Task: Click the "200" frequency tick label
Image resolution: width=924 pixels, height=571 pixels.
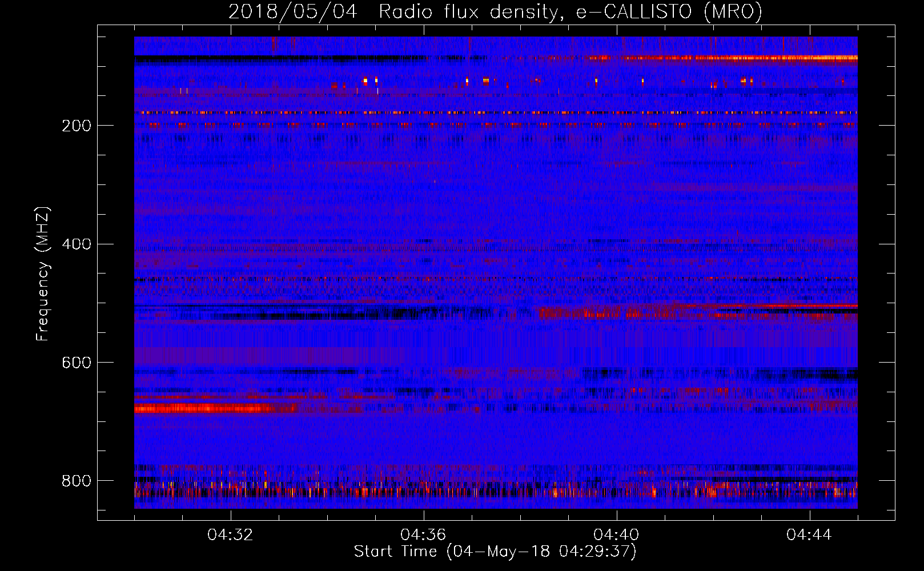Action: (77, 126)
